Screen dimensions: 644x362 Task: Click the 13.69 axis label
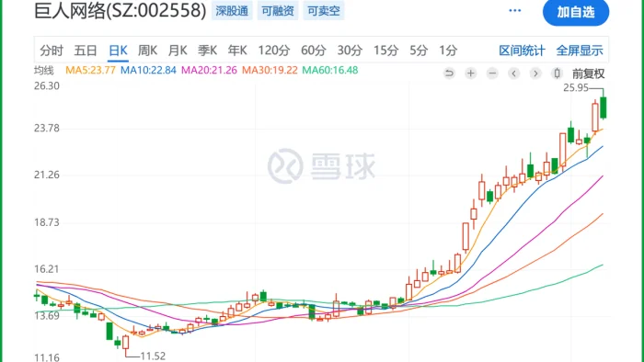[x=47, y=316]
